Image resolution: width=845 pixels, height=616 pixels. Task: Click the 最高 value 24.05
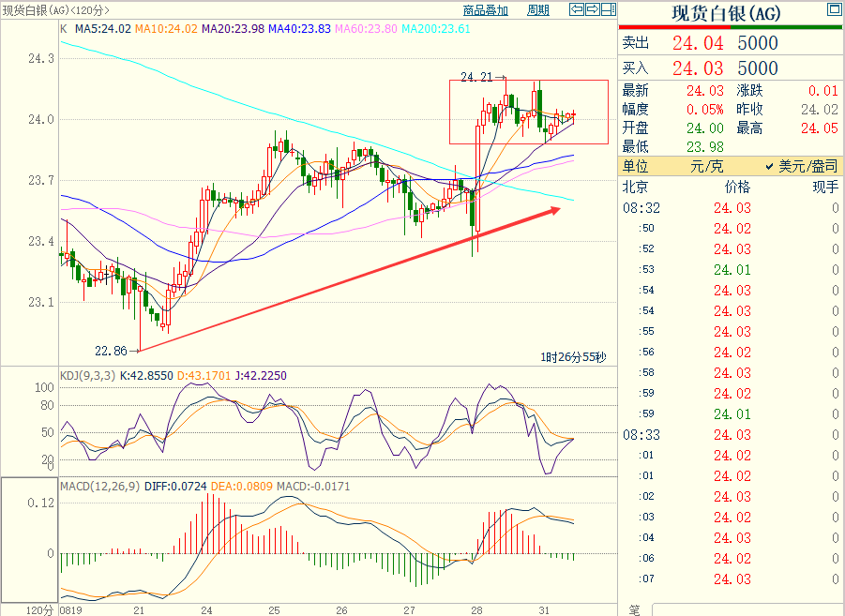pos(820,128)
